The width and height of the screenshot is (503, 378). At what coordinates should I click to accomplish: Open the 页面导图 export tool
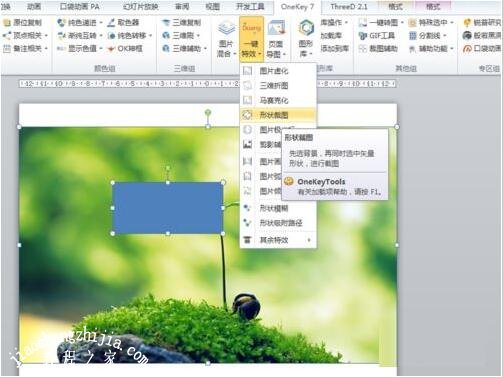277,39
